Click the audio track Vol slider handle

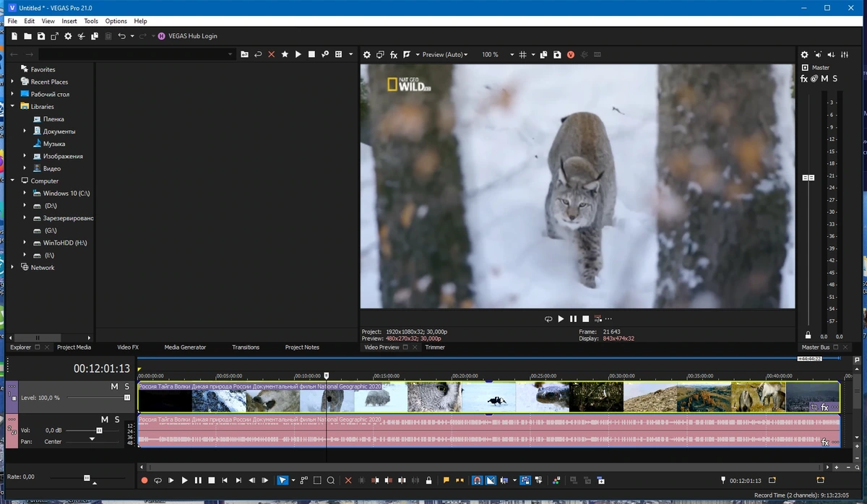(x=99, y=430)
